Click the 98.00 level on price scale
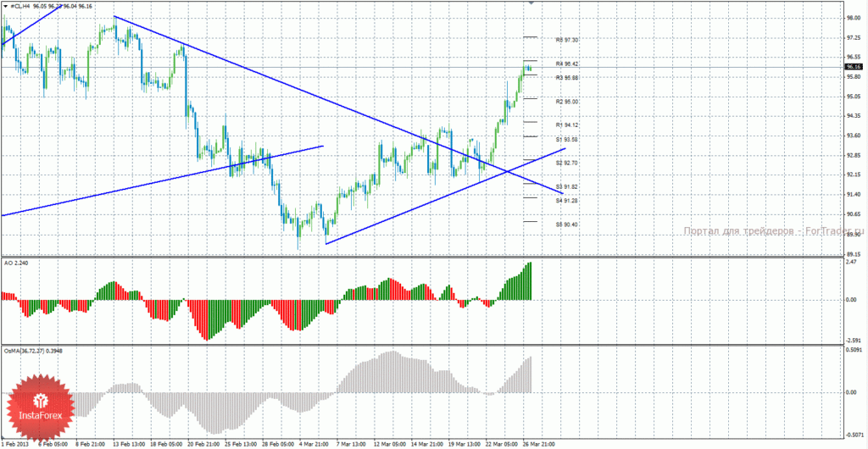 click(x=852, y=18)
